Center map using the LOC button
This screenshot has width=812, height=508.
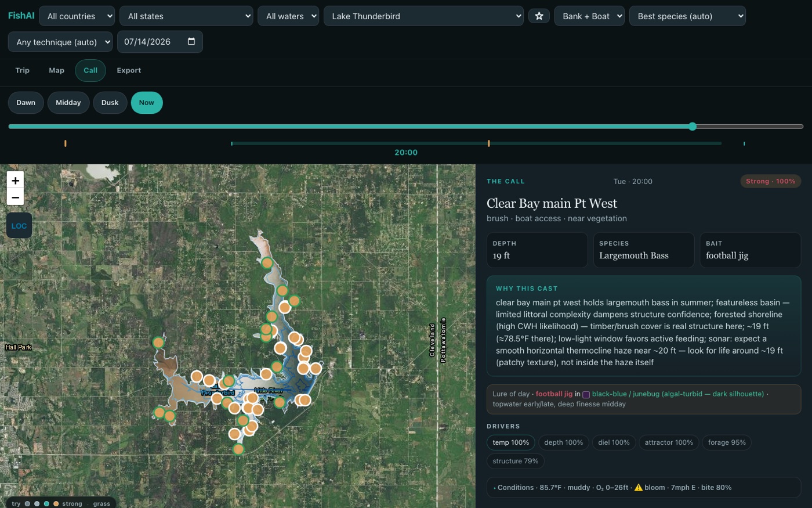19,226
